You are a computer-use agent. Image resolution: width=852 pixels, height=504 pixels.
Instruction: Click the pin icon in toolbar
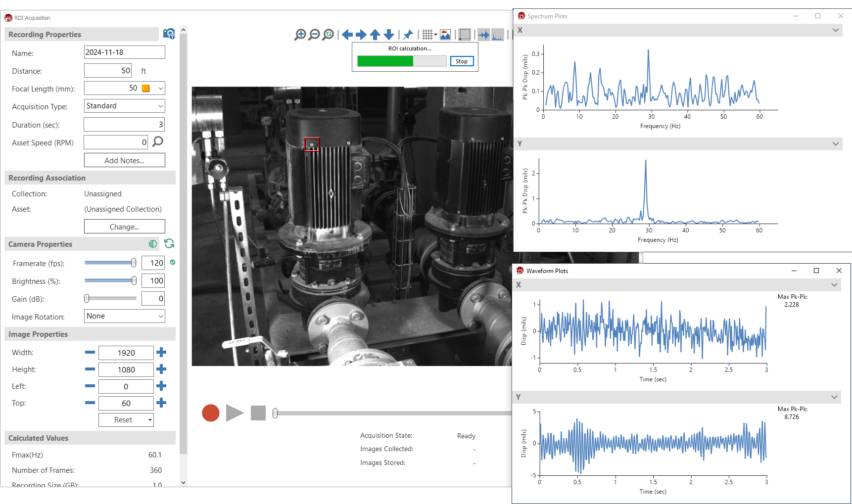(x=408, y=35)
